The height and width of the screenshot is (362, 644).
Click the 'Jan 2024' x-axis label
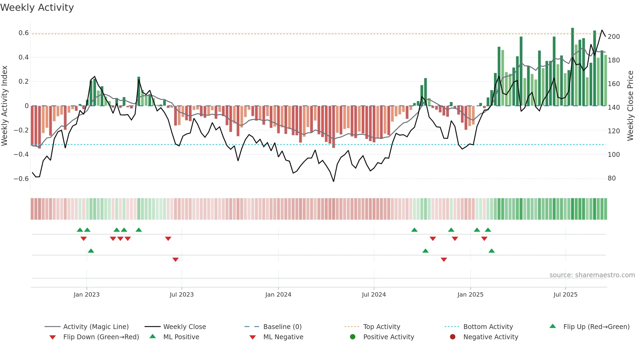278,294
